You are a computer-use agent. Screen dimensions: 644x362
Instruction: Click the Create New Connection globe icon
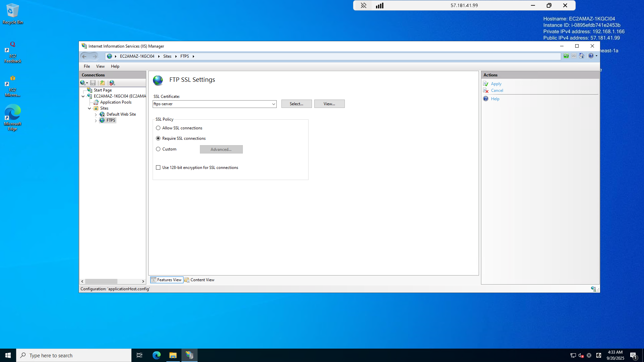[83, 83]
